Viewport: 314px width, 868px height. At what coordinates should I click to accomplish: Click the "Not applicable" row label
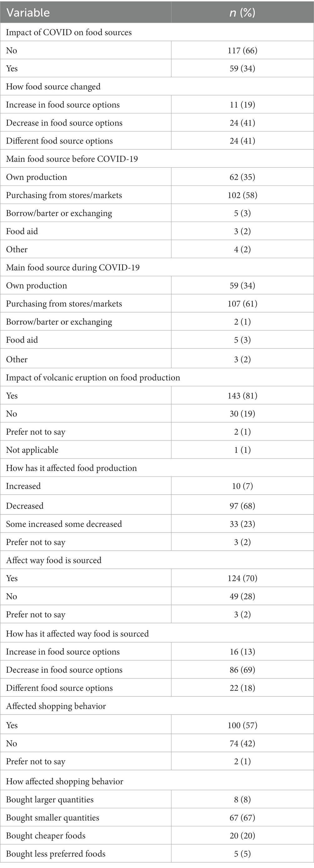(x=32, y=450)
